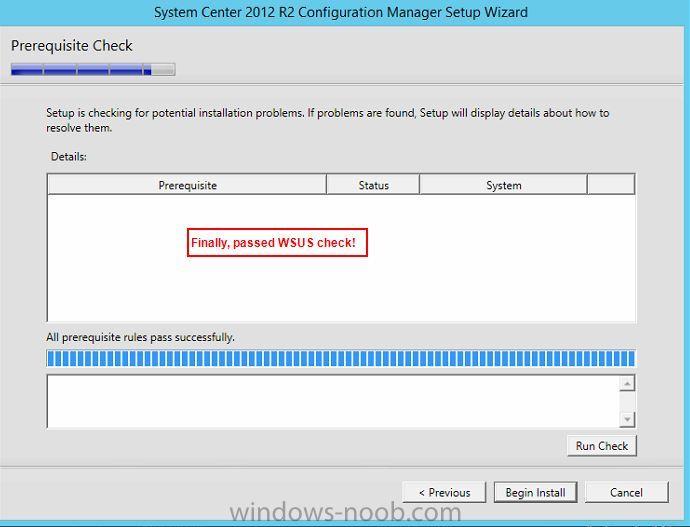Click the wizard step progress indicator
This screenshot has height=527, width=690.
(x=93, y=70)
